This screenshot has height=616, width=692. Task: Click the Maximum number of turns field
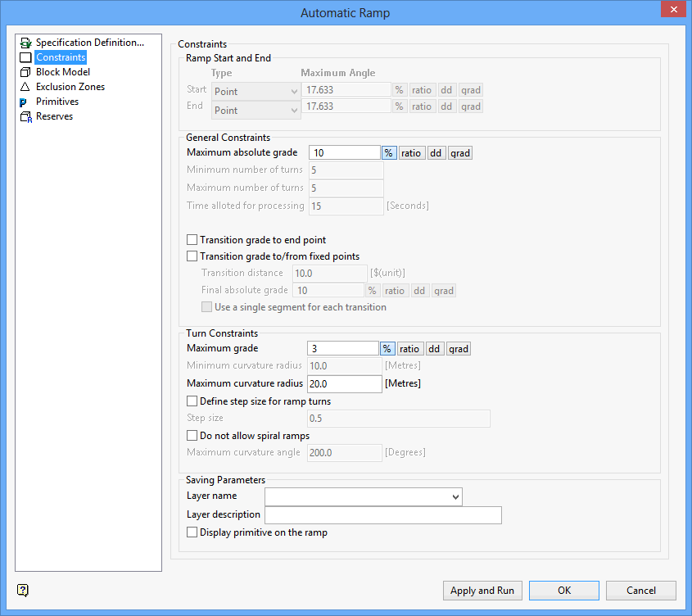click(346, 188)
